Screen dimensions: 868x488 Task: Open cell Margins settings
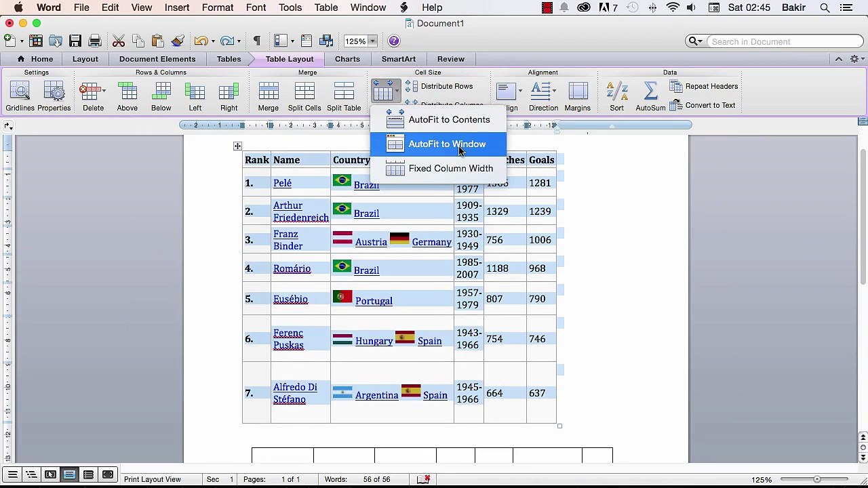(x=578, y=96)
